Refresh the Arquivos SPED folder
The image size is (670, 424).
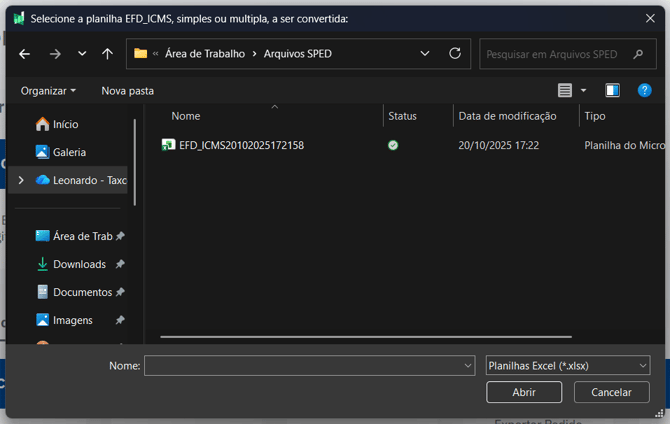(x=455, y=53)
